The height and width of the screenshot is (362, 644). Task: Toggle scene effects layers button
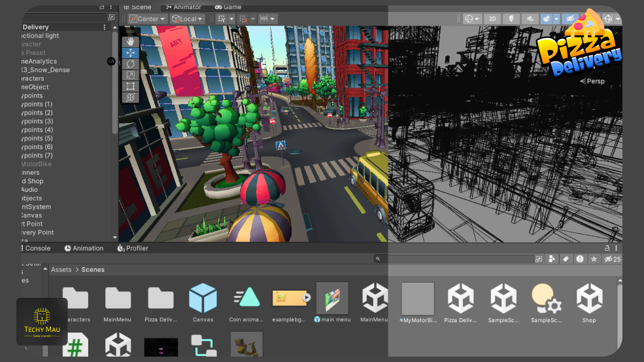(x=546, y=18)
